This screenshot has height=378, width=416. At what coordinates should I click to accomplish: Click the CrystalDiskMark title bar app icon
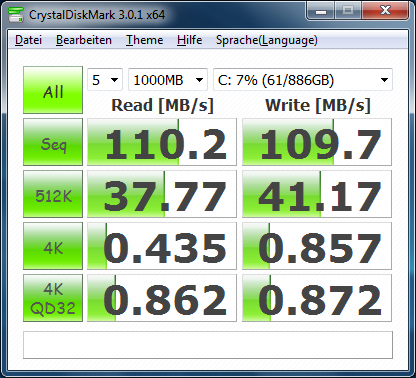(15, 14)
